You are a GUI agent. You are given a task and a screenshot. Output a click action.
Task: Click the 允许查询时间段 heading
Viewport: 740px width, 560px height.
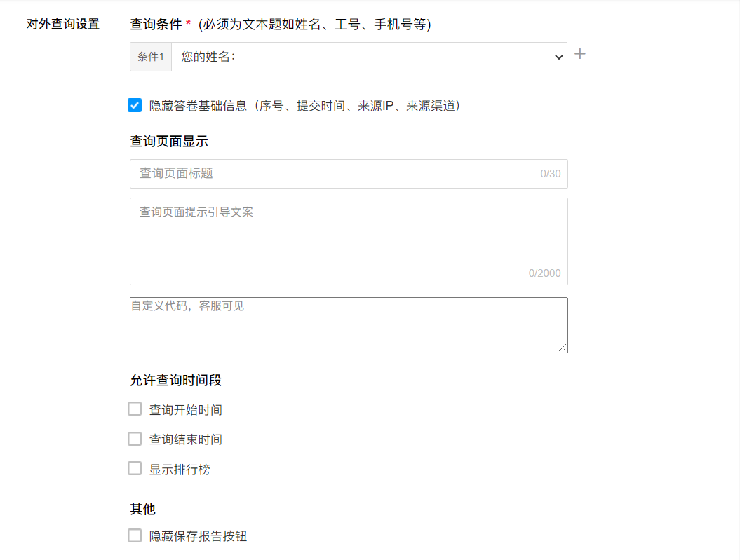click(175, 381)
